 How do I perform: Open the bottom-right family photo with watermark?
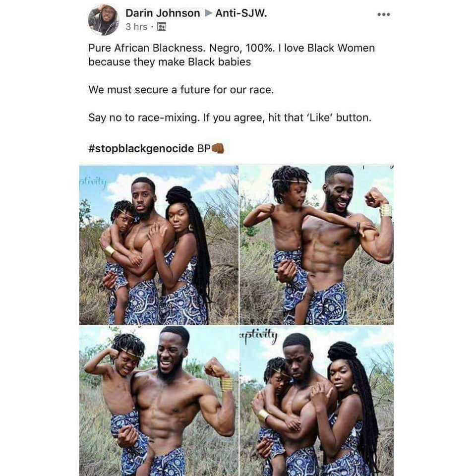pyautogui.click(x=317, y=401)
